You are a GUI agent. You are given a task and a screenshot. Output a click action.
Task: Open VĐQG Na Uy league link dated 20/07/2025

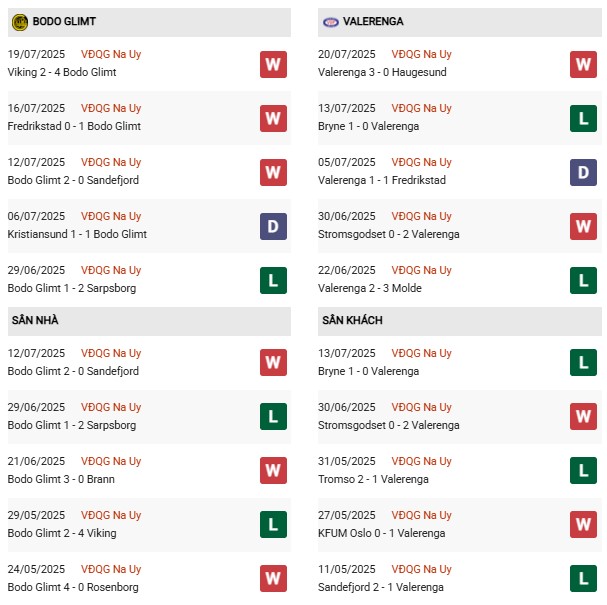(422, 54)
